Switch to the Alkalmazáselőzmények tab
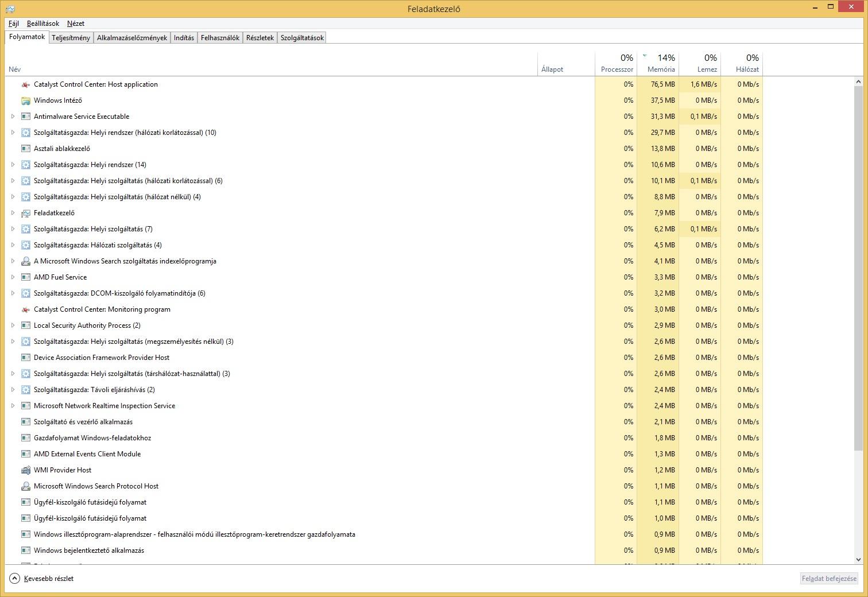This screenshot has width=868, height=597. pyautogui.click(x=132, y=38)
